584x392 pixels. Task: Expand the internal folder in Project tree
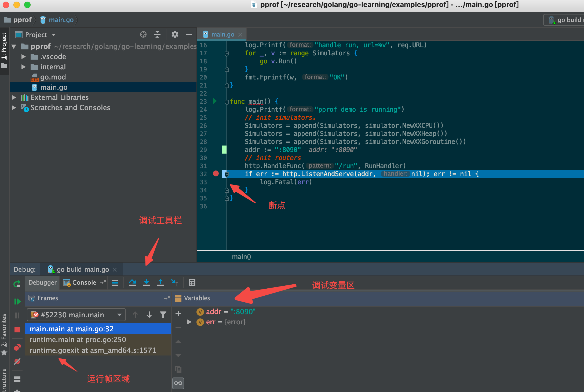coord(23,67)
